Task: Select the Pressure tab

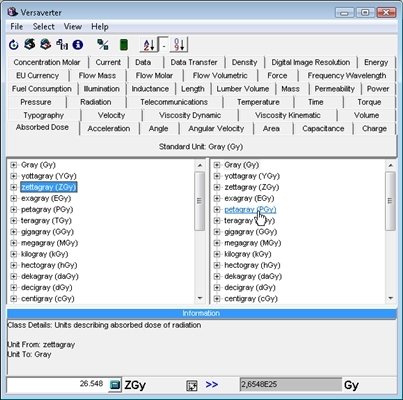Action: [36, 102]
